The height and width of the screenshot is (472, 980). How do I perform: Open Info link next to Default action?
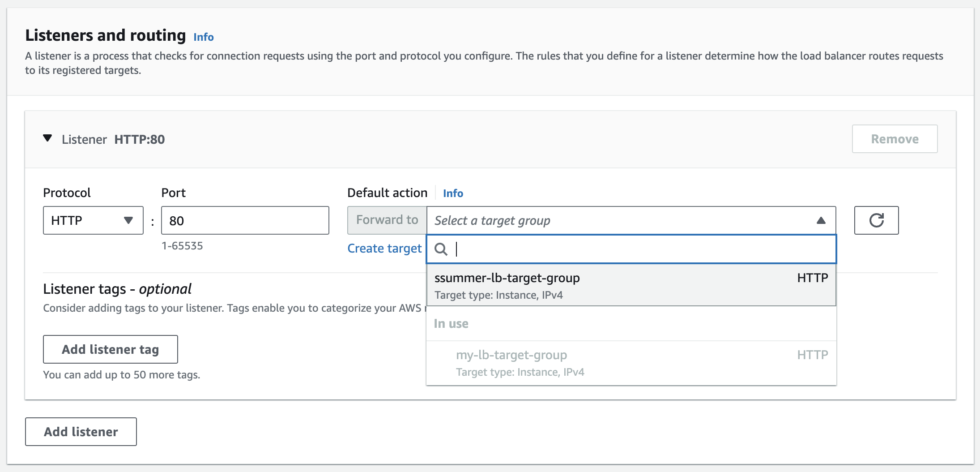point(453,193)
